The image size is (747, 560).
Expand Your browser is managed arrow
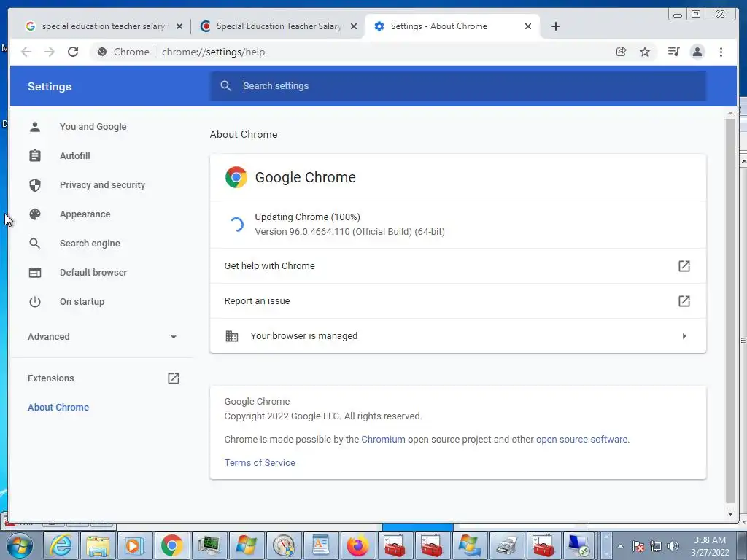(x=684, y=335)
